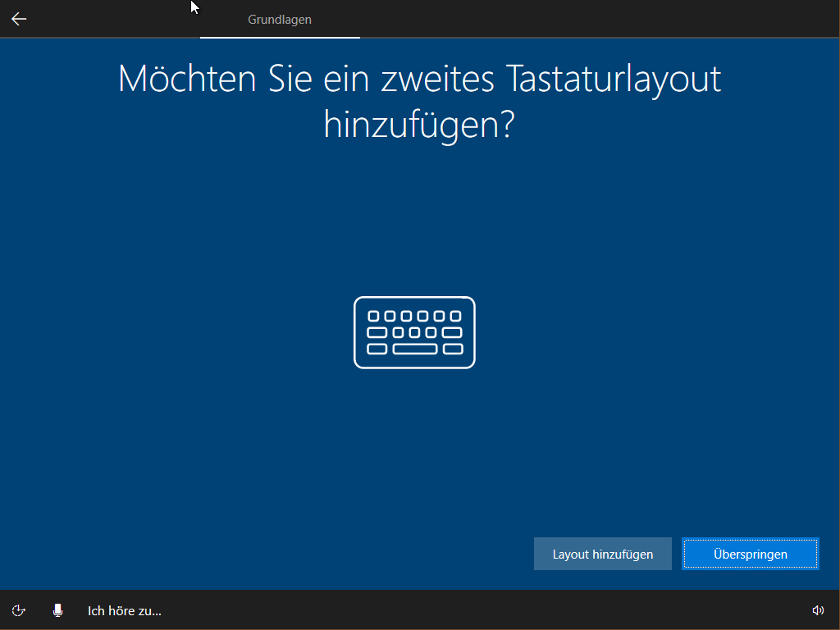The image size is (840, 630).
Task: Click the speaker volume icon
Action: coord(818,610)
